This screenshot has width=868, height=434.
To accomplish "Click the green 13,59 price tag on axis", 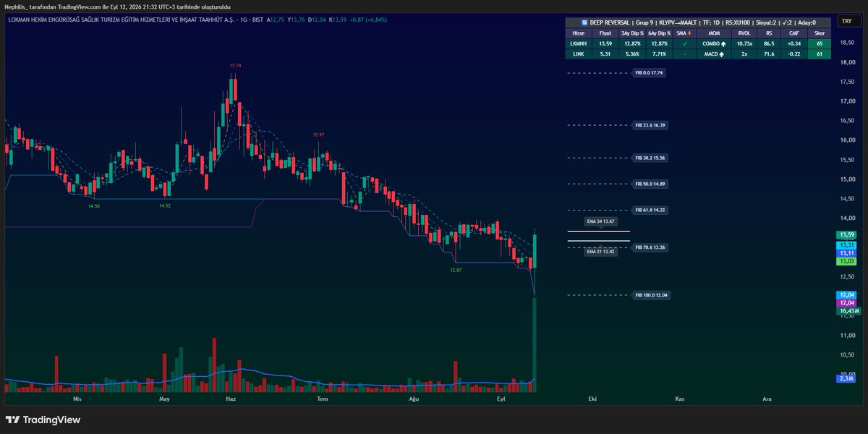I will pyautogui.click(x=846, y=234).
